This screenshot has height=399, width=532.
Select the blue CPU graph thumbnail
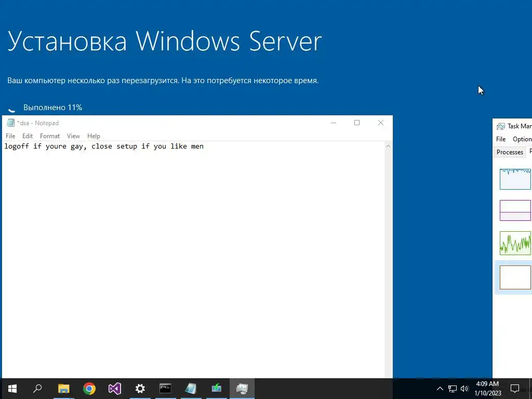[x=515, y=179]
